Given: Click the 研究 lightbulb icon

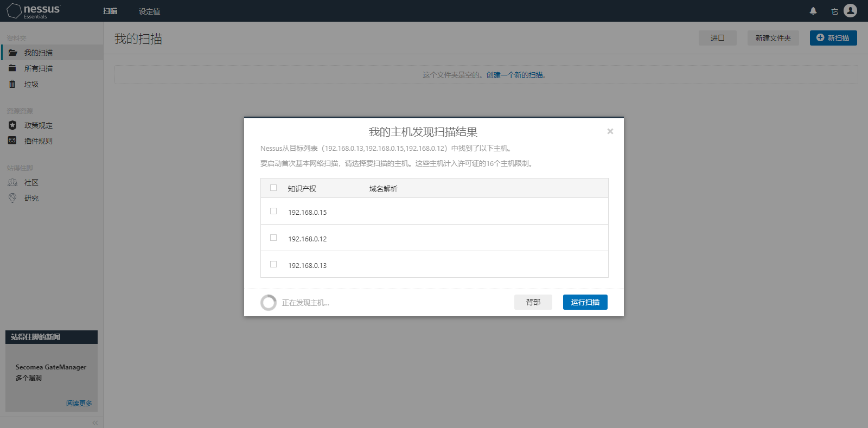Looking at the screenshot, I should point(12,198).
